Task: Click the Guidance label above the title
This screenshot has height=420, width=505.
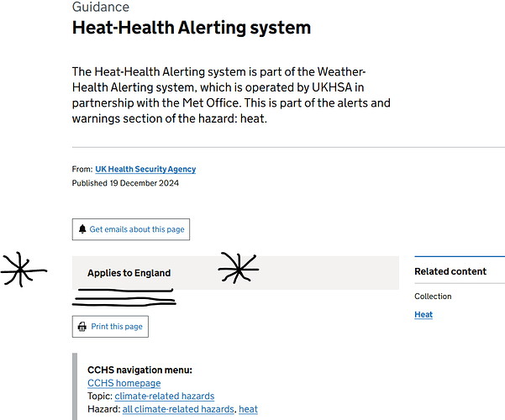Action: click(x=101, y=7)
